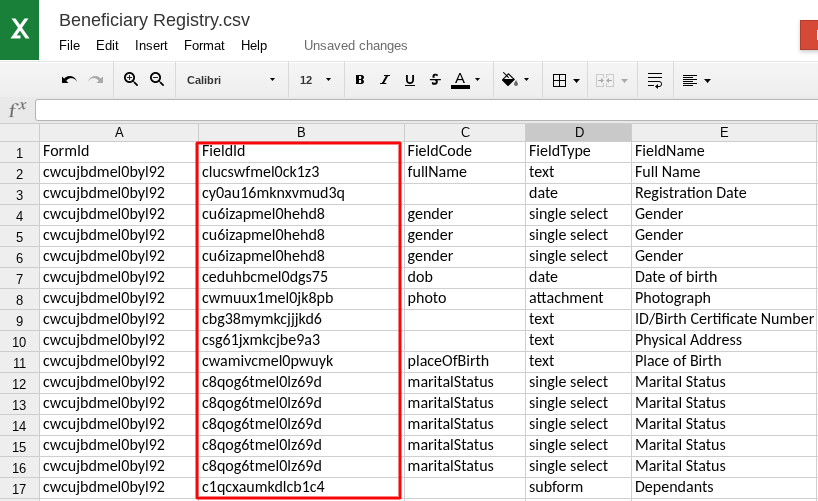The height and width of the screenshot is (501, 818).
Task: Click the redo arrow icon
Action: click(96, 80)
